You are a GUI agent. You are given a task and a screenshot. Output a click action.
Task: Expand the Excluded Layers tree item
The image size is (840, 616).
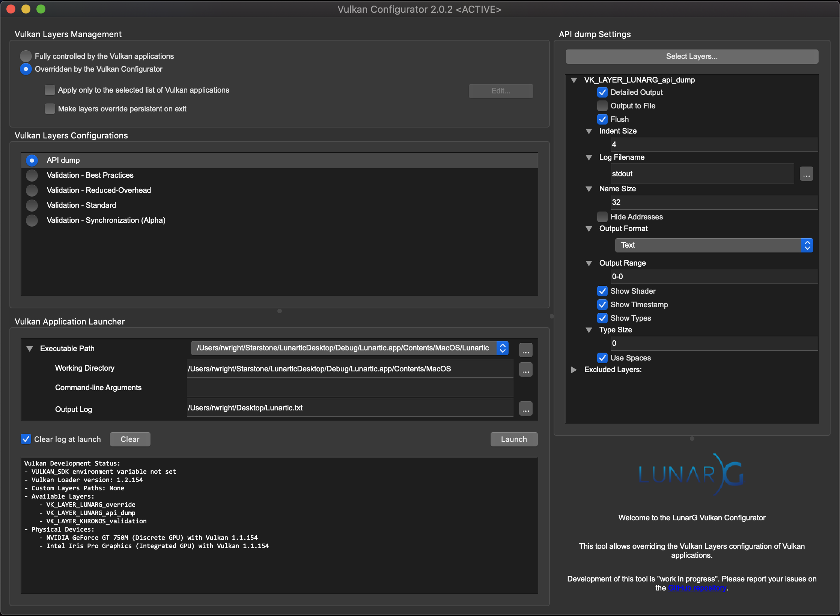574,370
